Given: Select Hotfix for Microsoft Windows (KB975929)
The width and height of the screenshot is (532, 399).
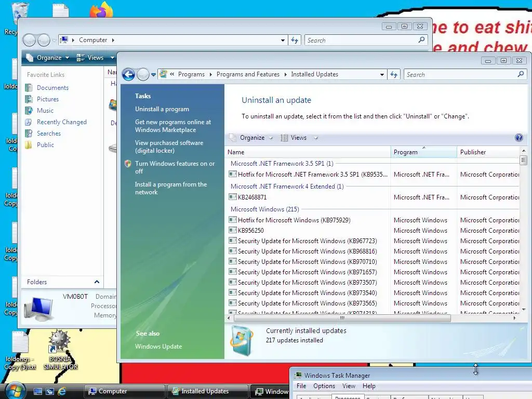Looking at the screenshot, I should (374, 220).
